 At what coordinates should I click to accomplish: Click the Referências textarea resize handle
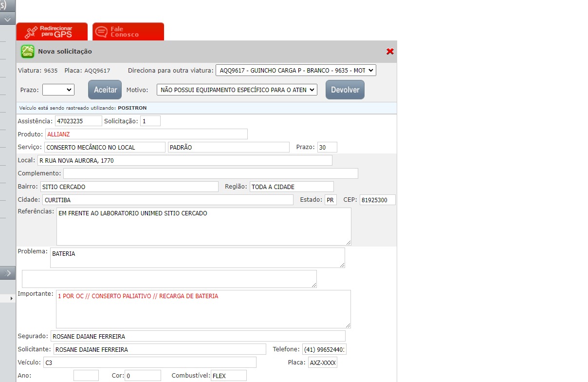click(348, 242)
